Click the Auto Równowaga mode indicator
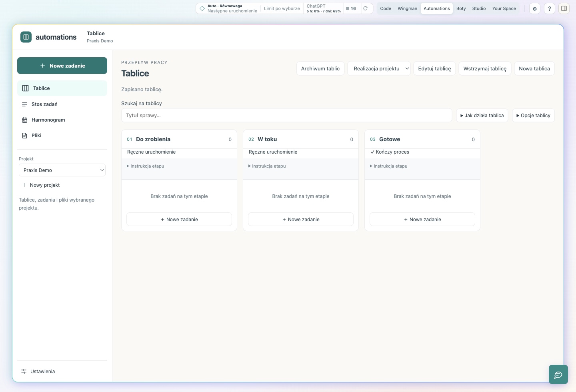The height and width of the screenshot is (392, 576). click(x=229, y=8)
